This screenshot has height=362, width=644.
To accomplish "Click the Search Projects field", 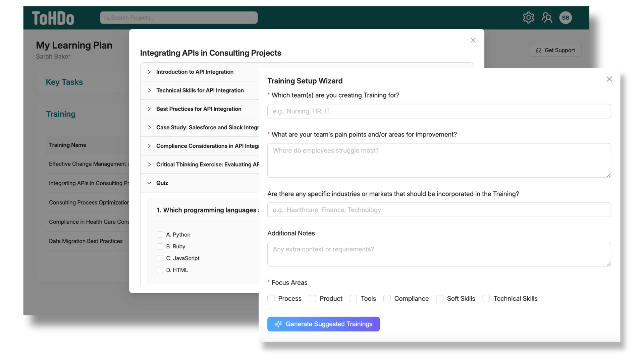I will pos(179,18).
